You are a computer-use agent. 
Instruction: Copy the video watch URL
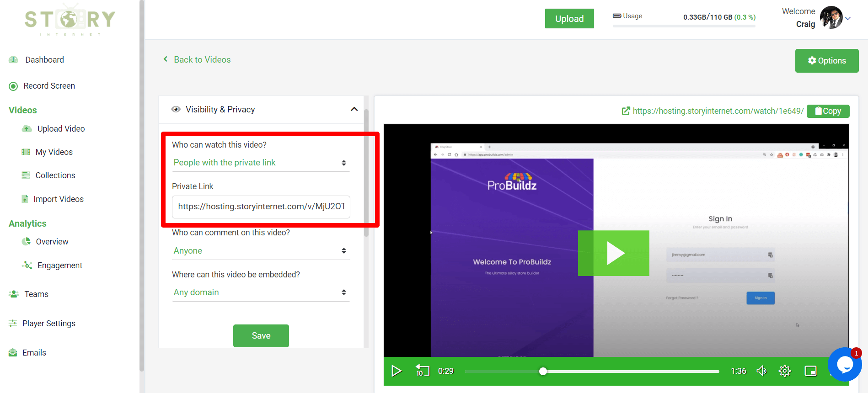coord(828,111)
